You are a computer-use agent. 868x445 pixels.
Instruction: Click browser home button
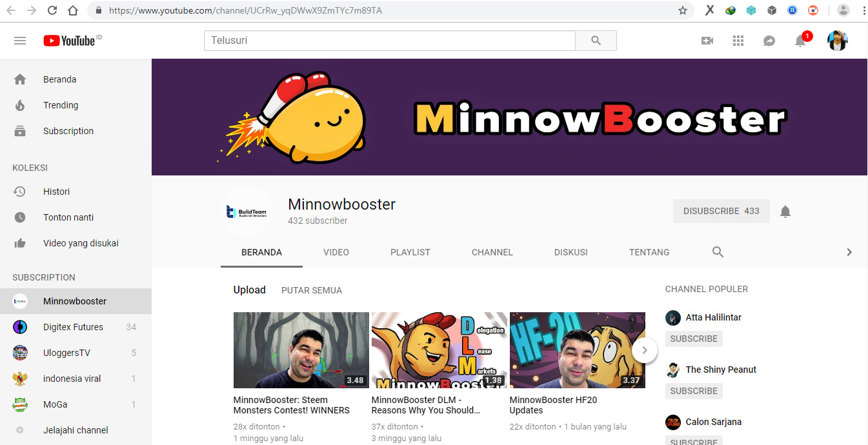(73, 10)
